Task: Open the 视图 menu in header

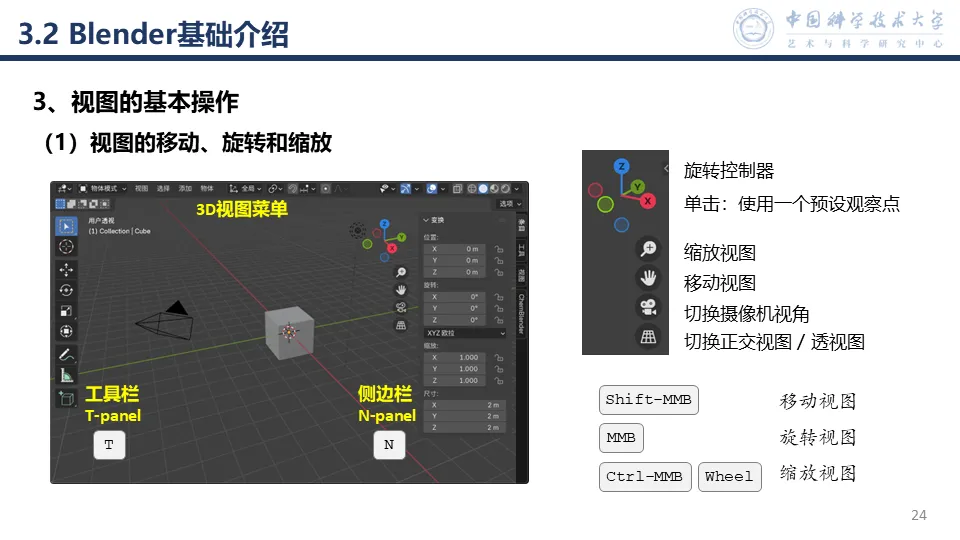Action: [141, 189]
